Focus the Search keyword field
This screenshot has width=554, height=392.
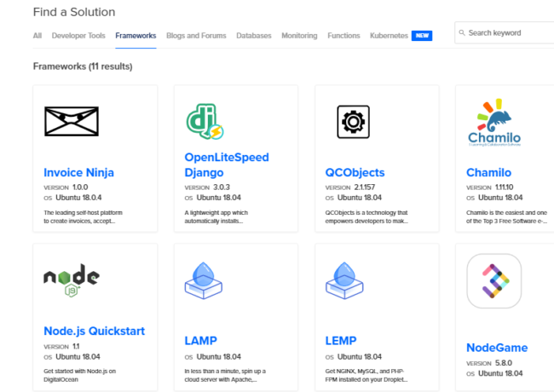click(505, 33)
